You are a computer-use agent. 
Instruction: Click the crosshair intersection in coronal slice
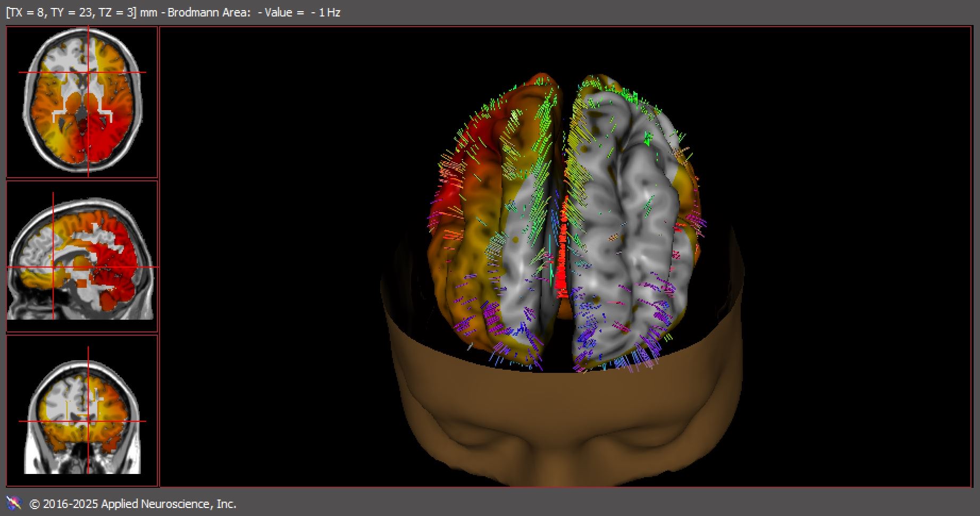pyautogui.click(x=88, y=421)
